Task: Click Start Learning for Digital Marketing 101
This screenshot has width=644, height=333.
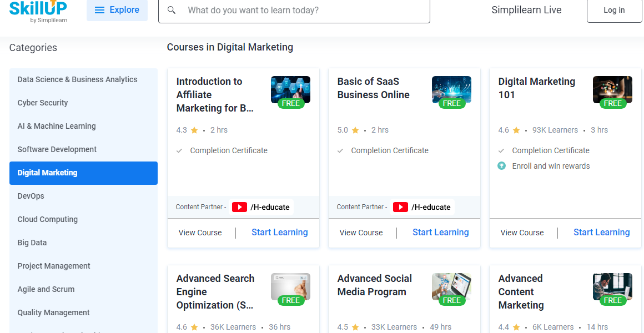Action: click(601, 233)
